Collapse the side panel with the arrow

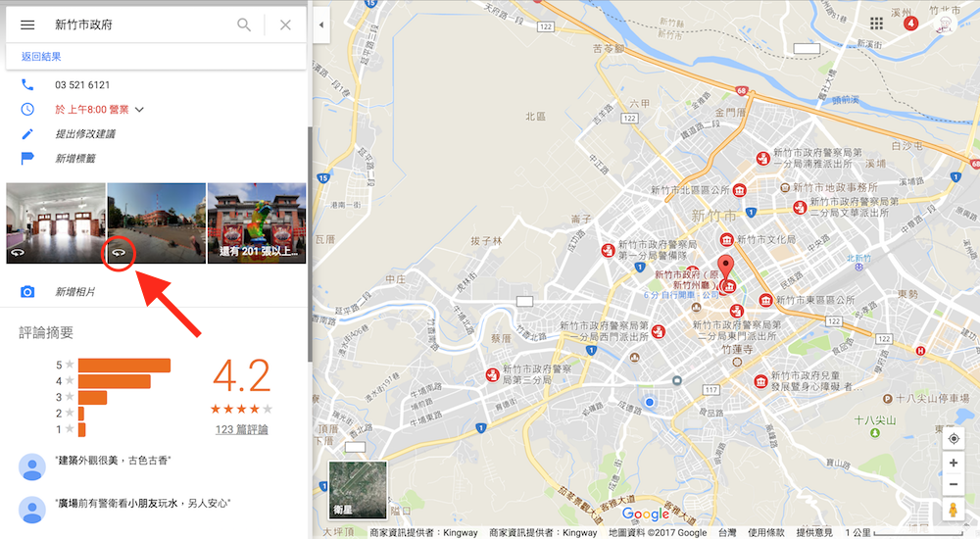[x=321, y=25]
